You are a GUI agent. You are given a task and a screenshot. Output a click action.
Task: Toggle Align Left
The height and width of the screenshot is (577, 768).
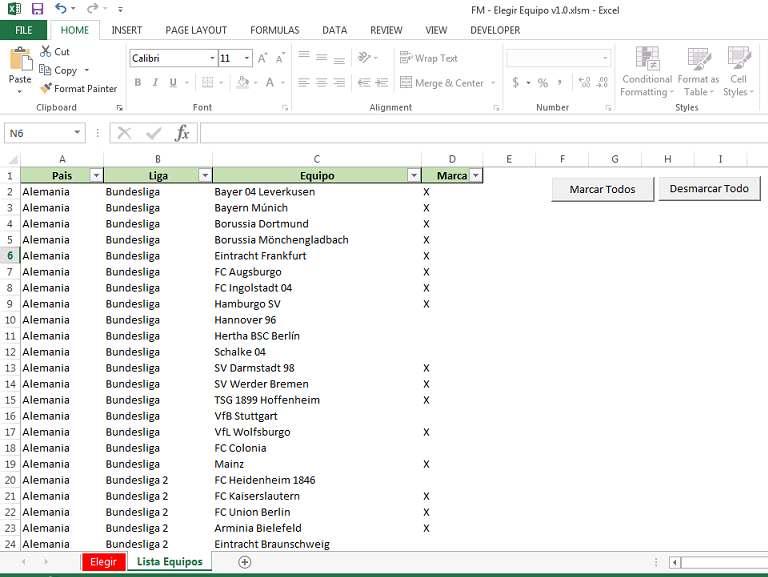pos(304,82)
